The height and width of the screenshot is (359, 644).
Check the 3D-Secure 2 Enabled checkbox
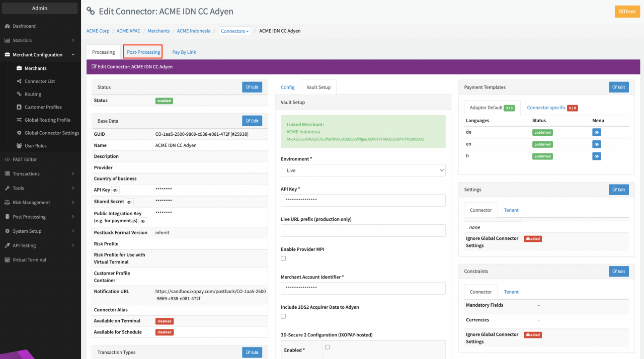coord(328,347)
